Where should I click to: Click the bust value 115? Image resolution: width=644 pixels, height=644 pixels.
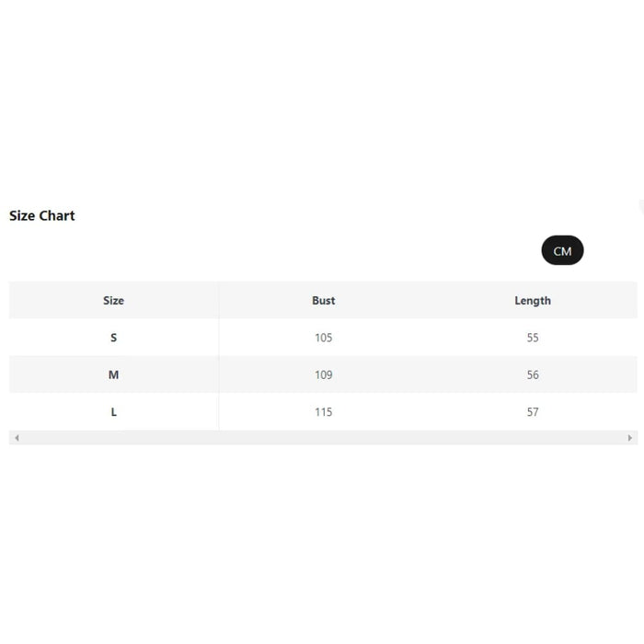click(x=324, y=412)
